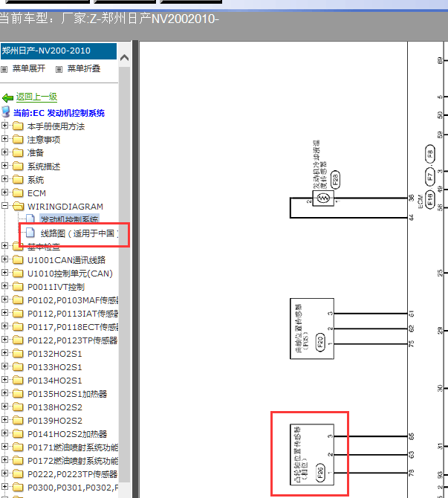Click the P0117,P0118ECT传感器 folder icon
This screenshot has width=448, height=498.
click(18, 326)
